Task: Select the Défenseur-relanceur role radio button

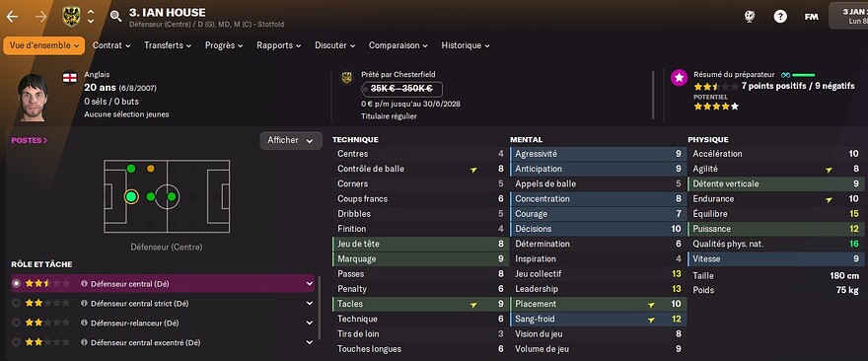Action: (16, 323)
